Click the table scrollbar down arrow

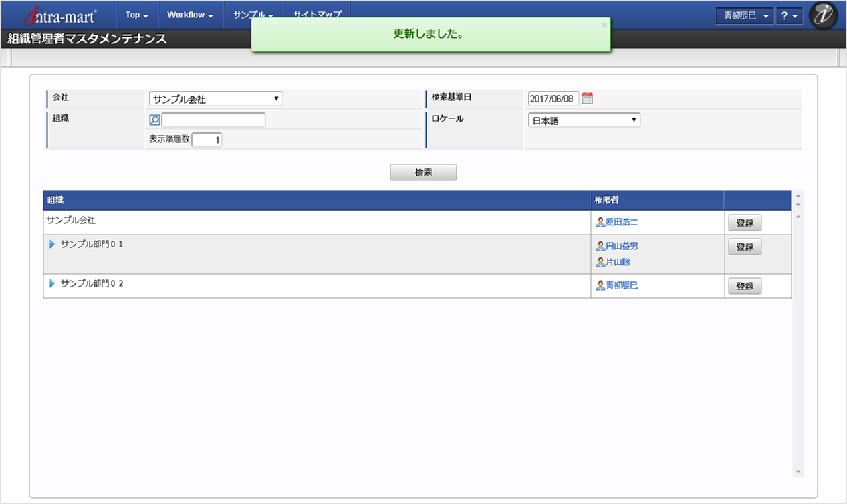point(798,471)
